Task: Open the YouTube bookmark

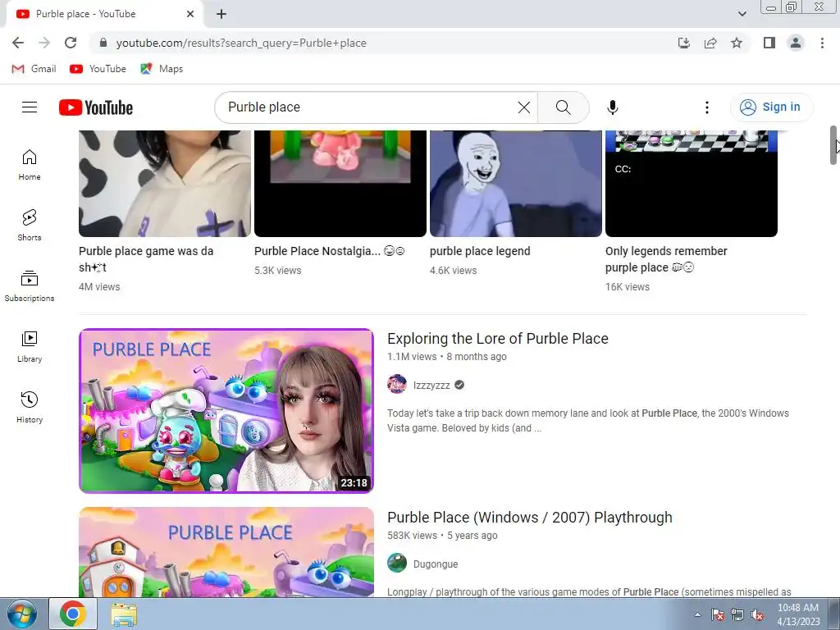Action: (98, 69)
